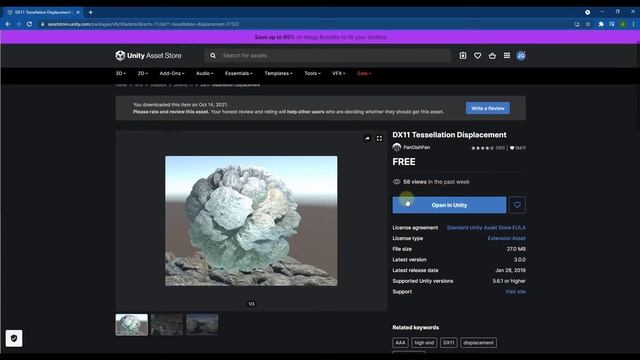Expand the Add-Ons category dropdown

coord(172,73)
